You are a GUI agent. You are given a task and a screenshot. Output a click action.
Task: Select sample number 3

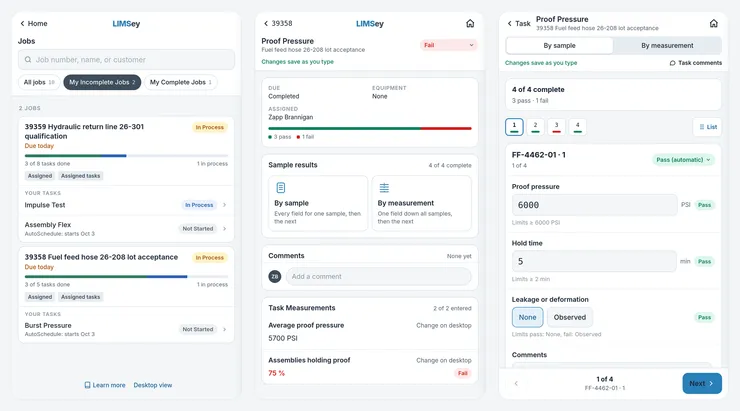556,126
